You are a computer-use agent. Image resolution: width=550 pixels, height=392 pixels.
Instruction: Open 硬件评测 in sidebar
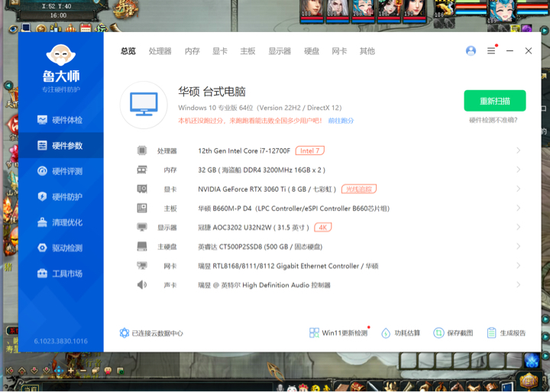point(60,171)
